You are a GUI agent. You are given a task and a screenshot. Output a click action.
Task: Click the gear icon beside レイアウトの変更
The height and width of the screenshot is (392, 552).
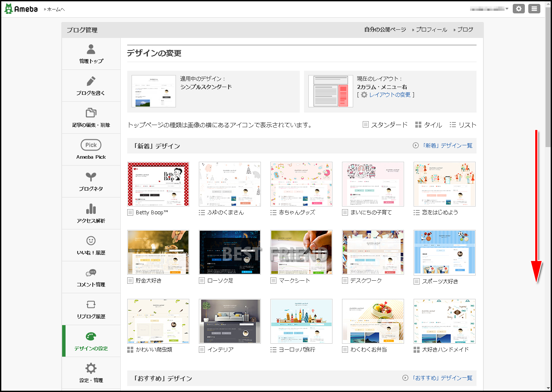[x=364, y=94]
